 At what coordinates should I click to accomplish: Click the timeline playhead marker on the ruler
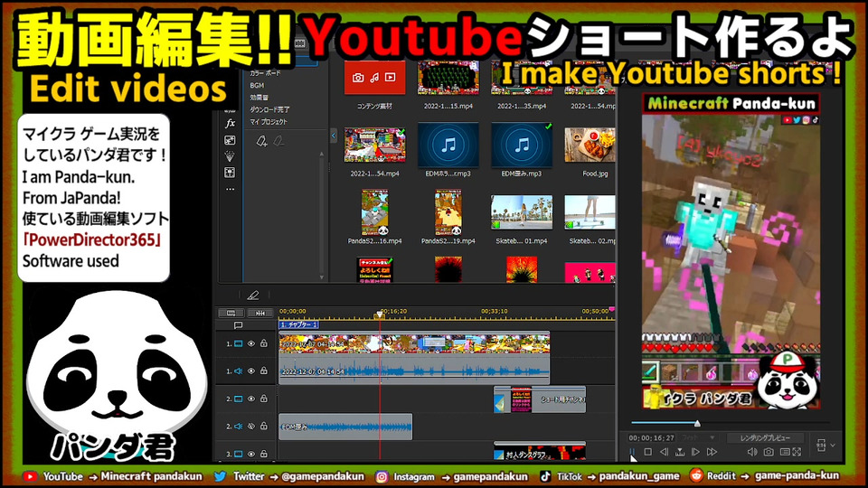click(x=379, y=314)
